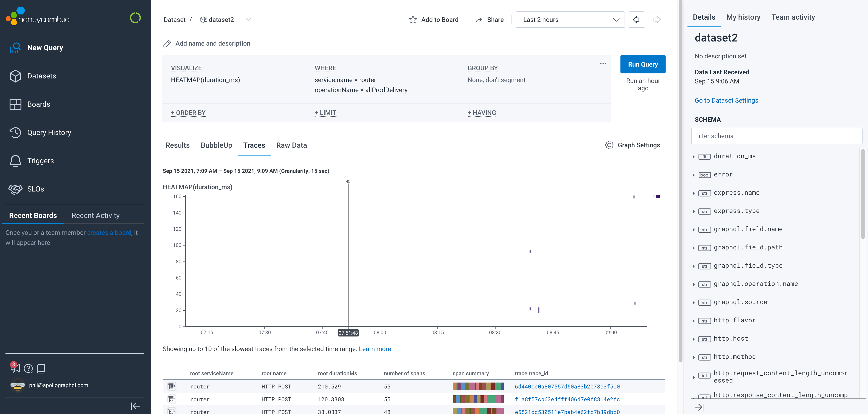Click the Filter schema input field
The width and height of the screenshot is (868, 414).
(776, 136)
